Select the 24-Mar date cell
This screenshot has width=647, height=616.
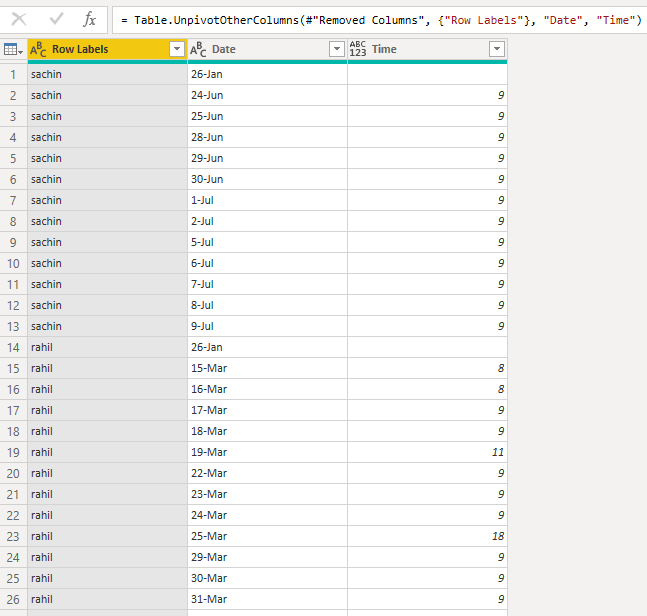pos(267,516)
